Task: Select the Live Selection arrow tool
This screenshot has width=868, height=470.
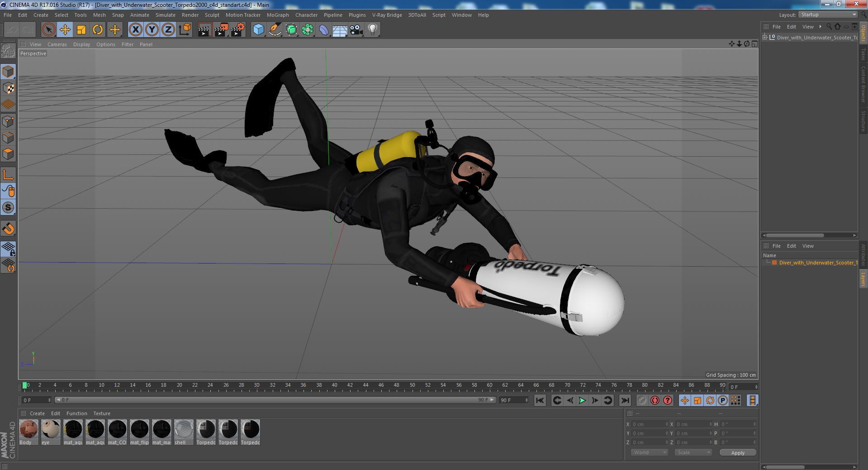Action: click(x=48, y=30)
